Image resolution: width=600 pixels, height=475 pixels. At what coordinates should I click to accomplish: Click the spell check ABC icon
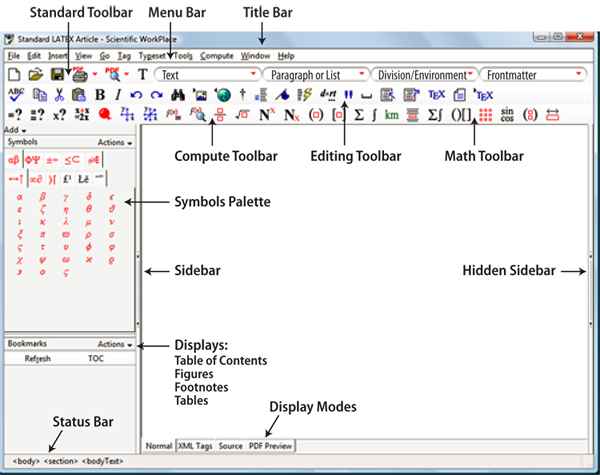(x=14, y=95)
